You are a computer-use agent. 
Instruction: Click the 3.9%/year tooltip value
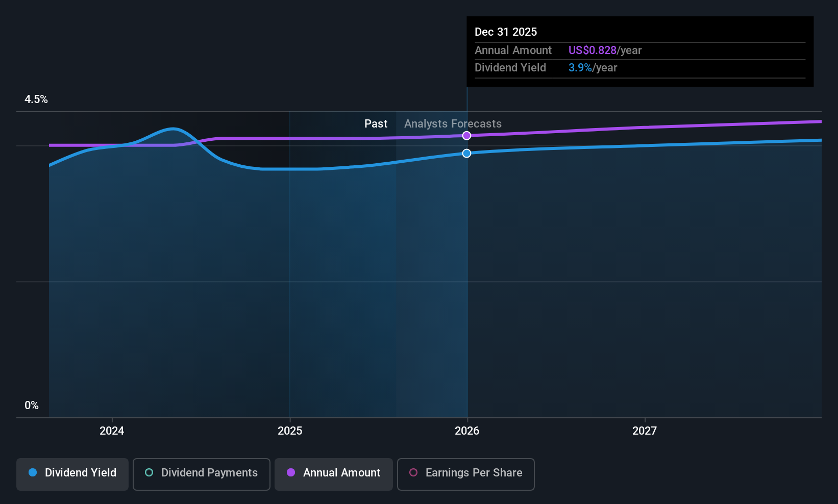pyautogui.click(x=593, y=68)
